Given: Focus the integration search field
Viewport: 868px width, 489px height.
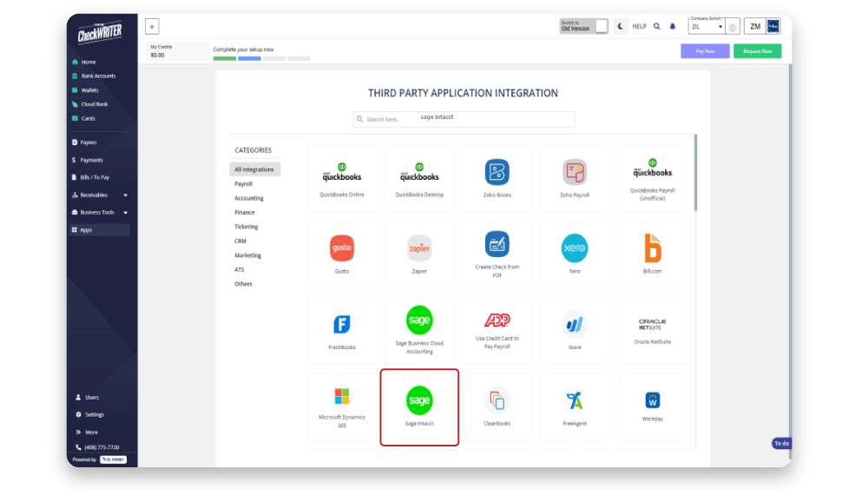Looking at the screenshot, I should pyautogui.click(x=464, y=119).
